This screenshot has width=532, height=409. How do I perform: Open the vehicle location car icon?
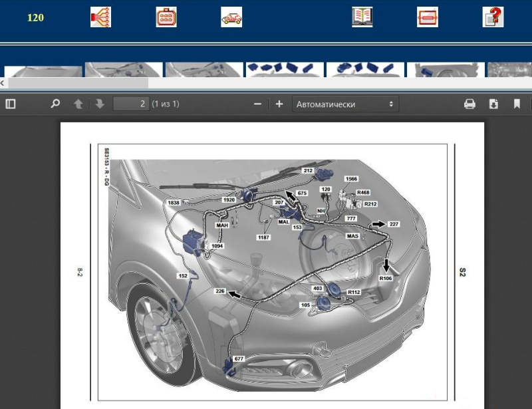coord(231,17)
